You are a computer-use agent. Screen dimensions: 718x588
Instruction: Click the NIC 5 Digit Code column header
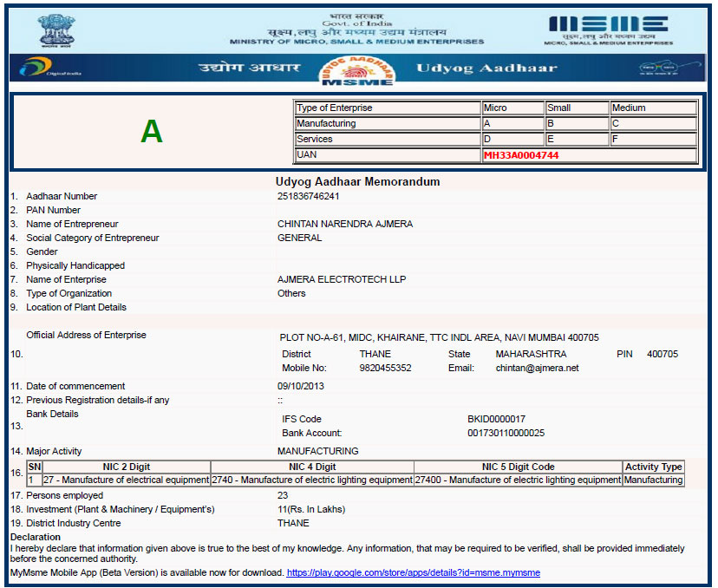[x=518, y=467]
